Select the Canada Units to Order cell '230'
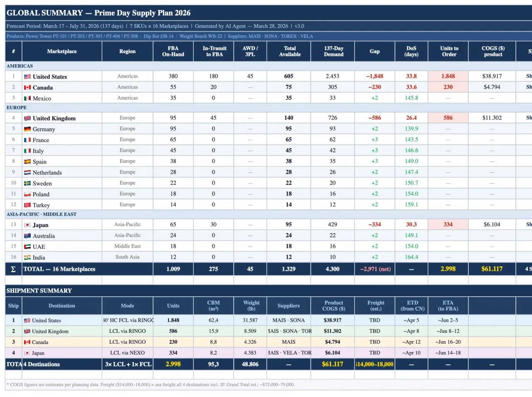 tap(448, 87)
